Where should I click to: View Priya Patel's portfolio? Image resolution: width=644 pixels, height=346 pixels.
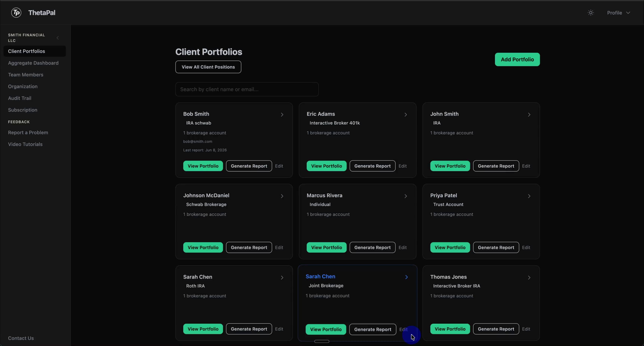click(x=450, y=247)
